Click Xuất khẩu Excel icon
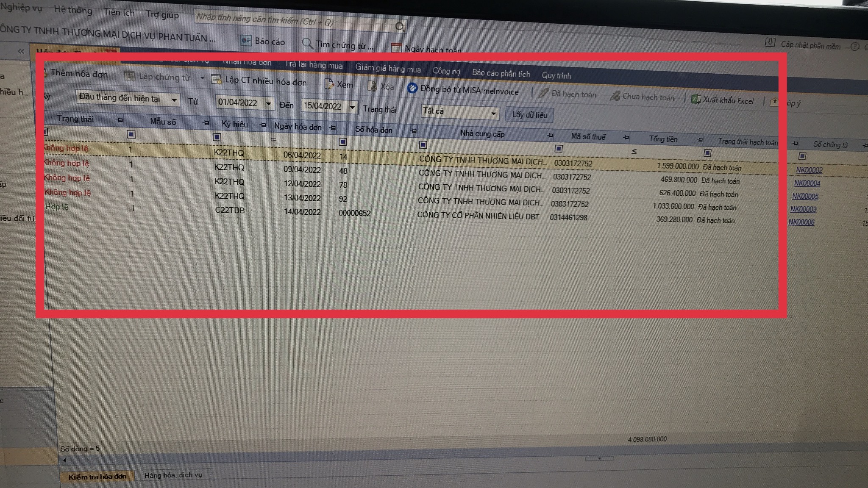Screen dimensions: 868x488 pos(696,100)
